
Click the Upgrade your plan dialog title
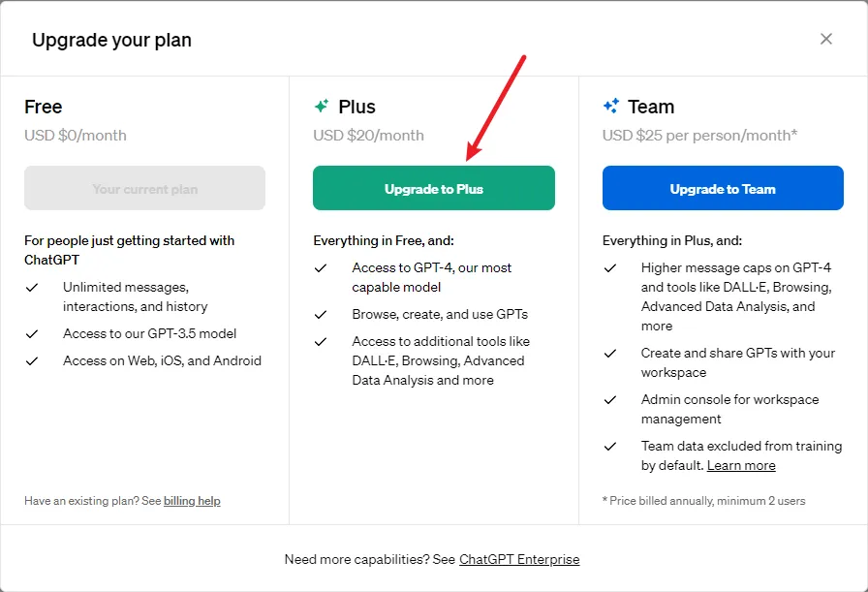(111, 40)
